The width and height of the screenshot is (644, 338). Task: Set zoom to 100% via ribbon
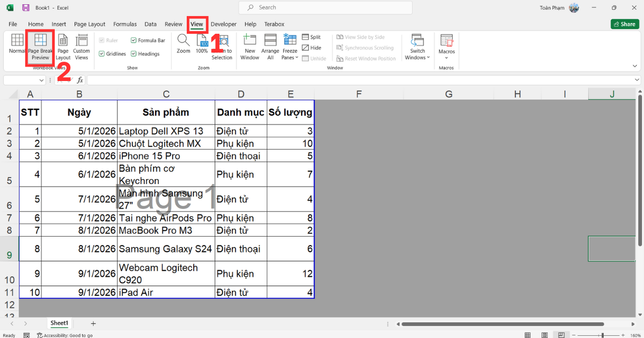[202, 44]
